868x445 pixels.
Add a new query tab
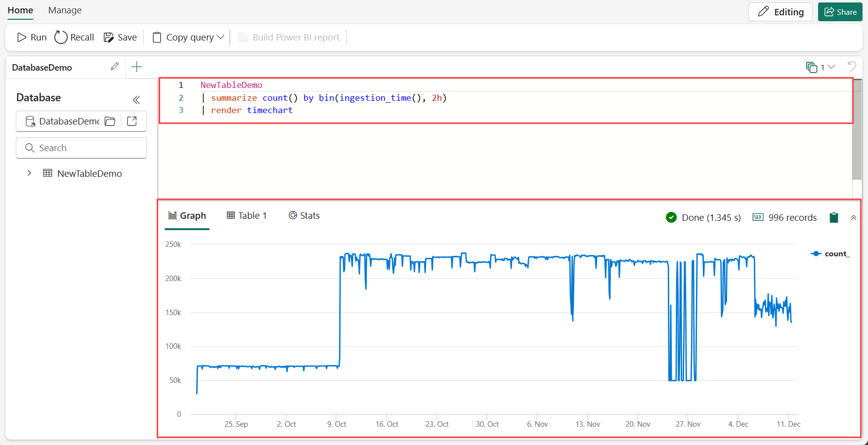(137, 67)
